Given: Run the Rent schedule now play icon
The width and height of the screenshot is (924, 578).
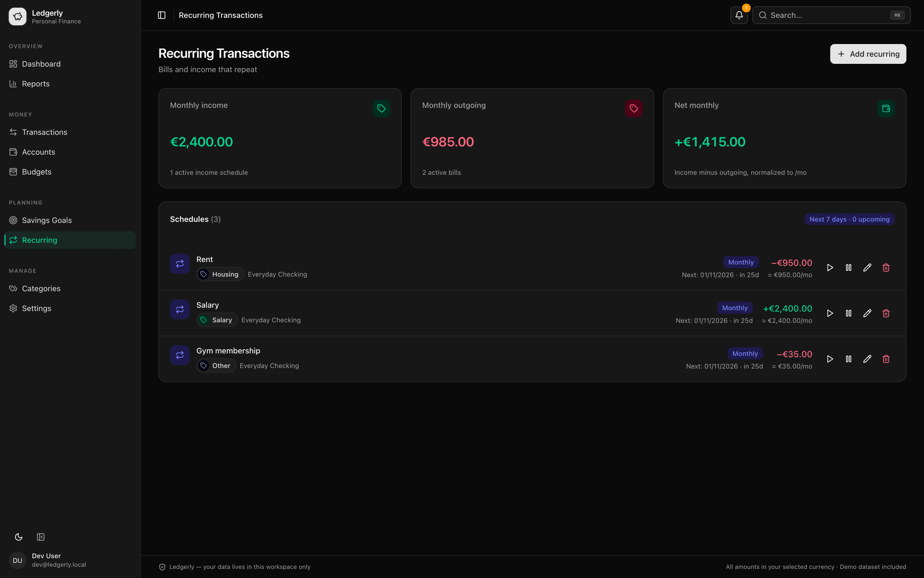Looking at the screenshot, I should pyautogui.click(x=830, y=268).
